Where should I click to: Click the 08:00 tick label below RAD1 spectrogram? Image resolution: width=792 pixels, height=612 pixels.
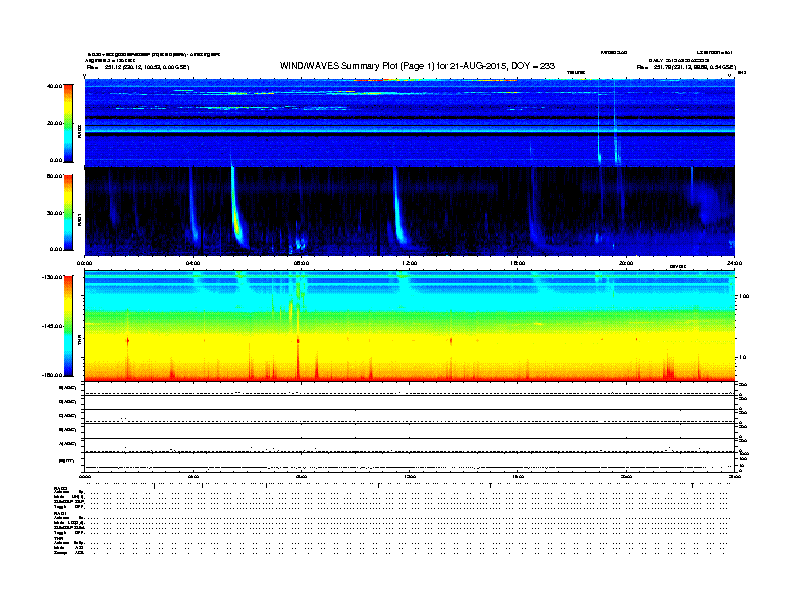(301, 263)
